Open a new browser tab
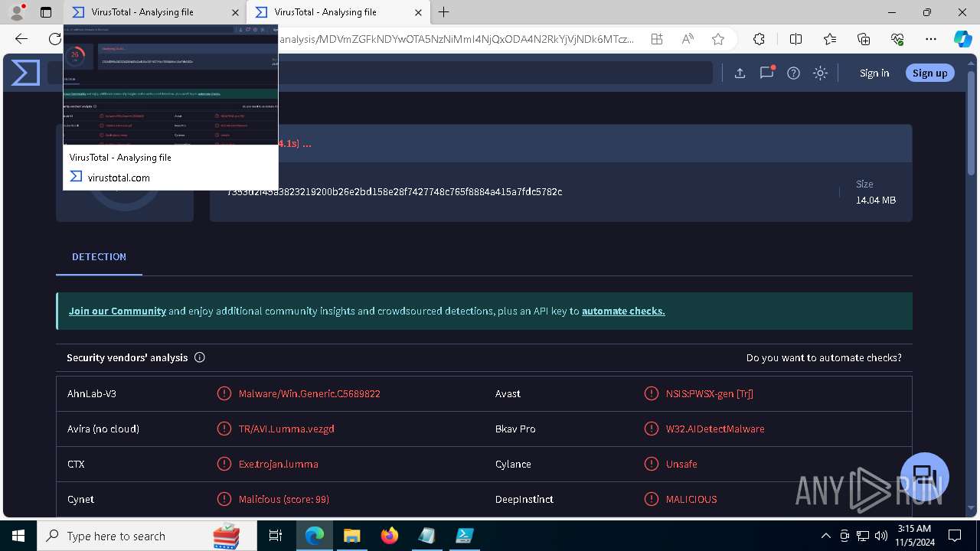Screen dimensions: 980x551 (444, 12)
